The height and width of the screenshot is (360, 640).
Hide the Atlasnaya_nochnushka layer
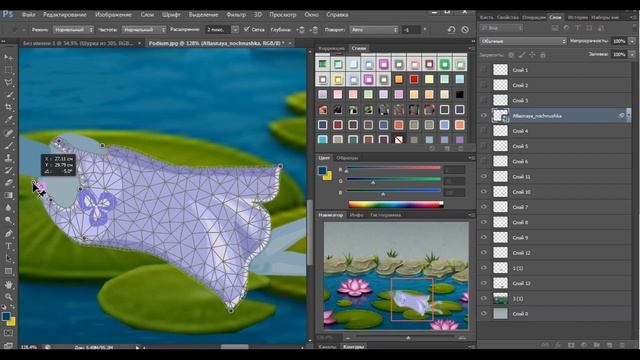coord(484,116)
